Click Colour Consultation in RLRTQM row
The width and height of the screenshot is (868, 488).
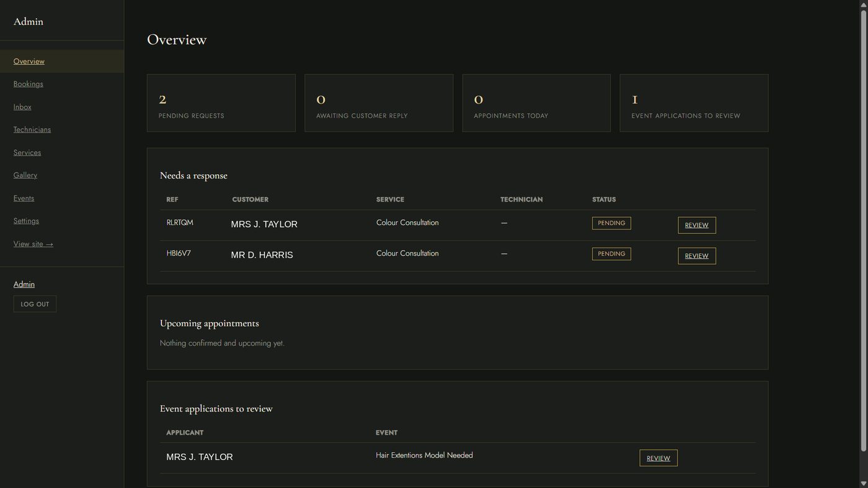(407, 223)
